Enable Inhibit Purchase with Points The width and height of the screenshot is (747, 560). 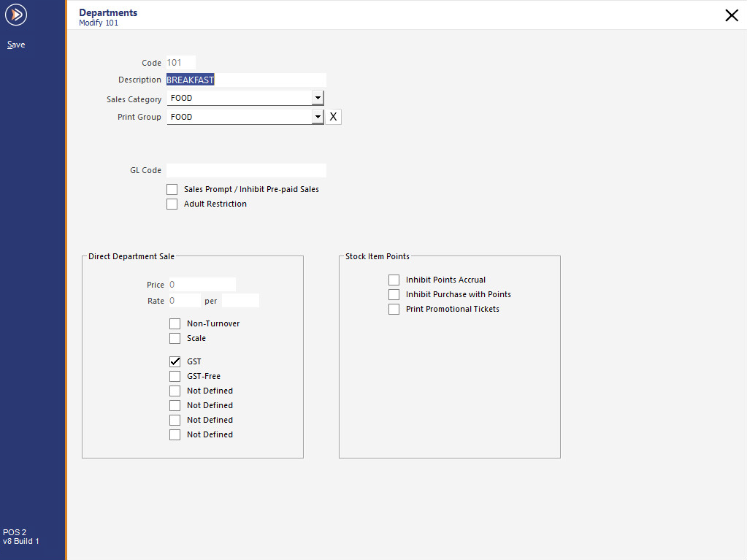[x=394, y=294]
